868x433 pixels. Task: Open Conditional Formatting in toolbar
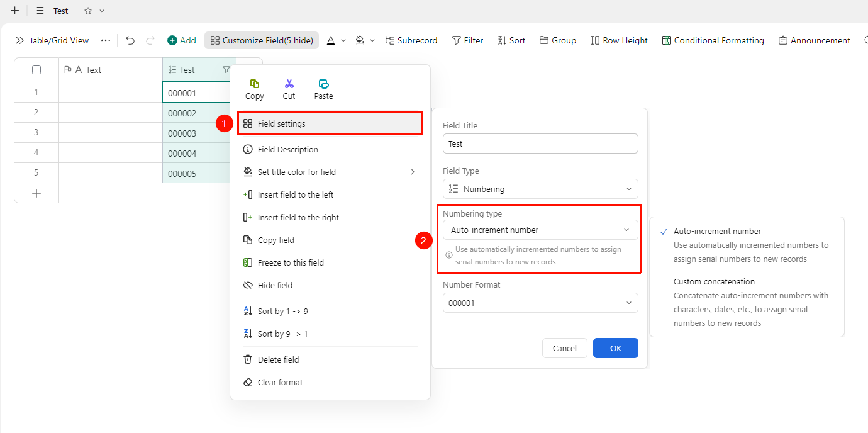click(x=713, y=40)
